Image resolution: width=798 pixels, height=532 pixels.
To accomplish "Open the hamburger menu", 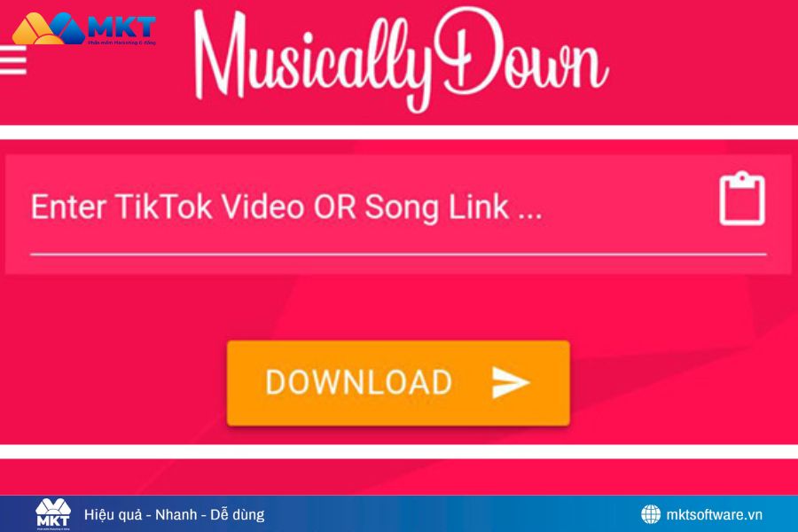I will 12,59.
